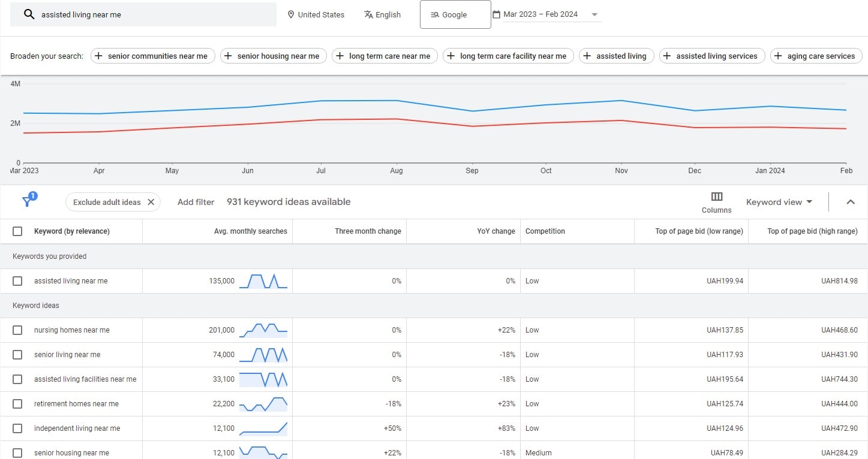Sort by Top of page bid (low range)
The width and height of the screenshot is (868, 459).
pos(699,231)
